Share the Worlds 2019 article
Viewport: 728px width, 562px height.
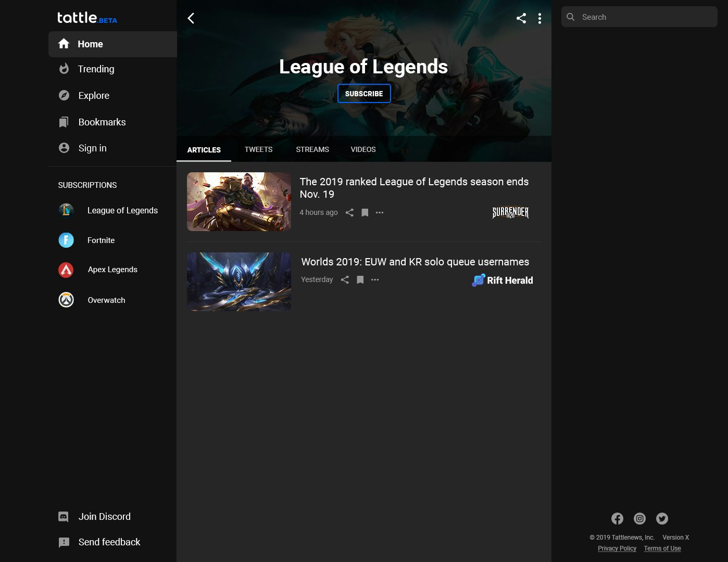tap(345, 279)
